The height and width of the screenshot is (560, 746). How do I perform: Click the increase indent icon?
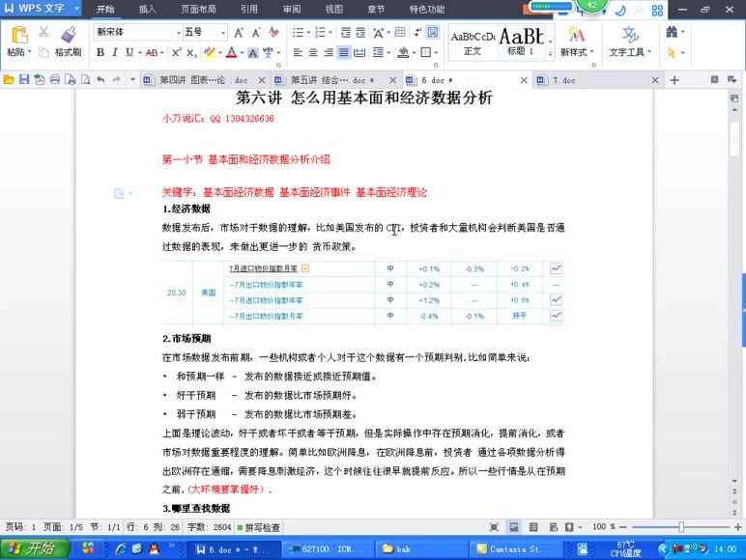(361, 32)
